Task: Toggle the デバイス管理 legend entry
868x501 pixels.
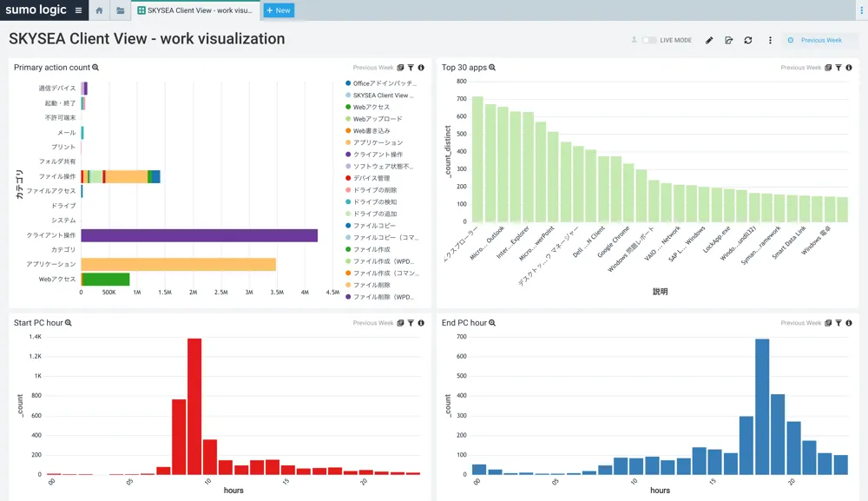Action: point(367,178)
